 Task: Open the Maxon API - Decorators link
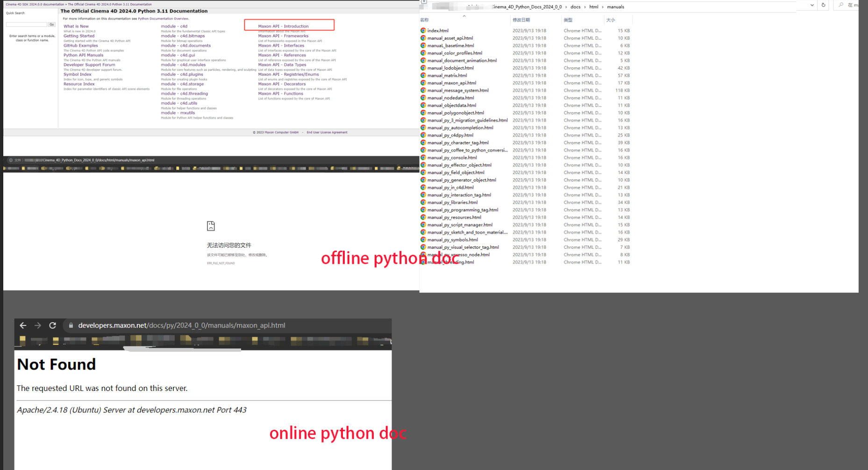click(282, 84)
